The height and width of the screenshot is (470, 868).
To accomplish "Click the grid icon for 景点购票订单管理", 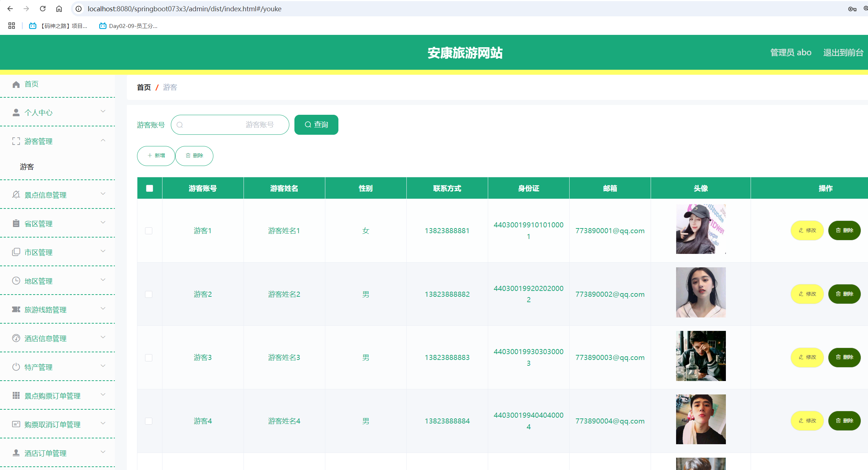I will (x=16, y=396).
